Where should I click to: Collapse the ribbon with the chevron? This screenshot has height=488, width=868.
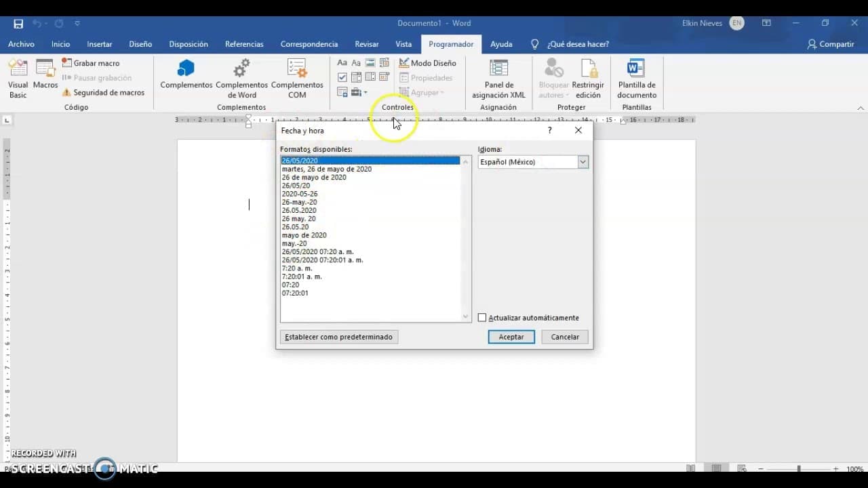[x=861, y=108]
